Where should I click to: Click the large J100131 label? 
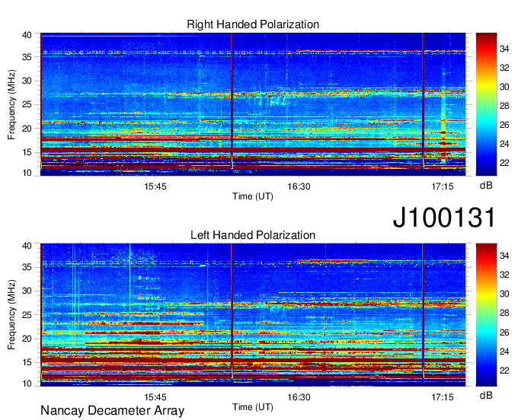[444, 217]
